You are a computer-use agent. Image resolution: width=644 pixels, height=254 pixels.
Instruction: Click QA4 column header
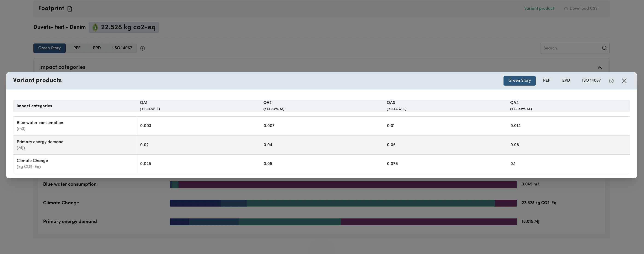(514, 103)
